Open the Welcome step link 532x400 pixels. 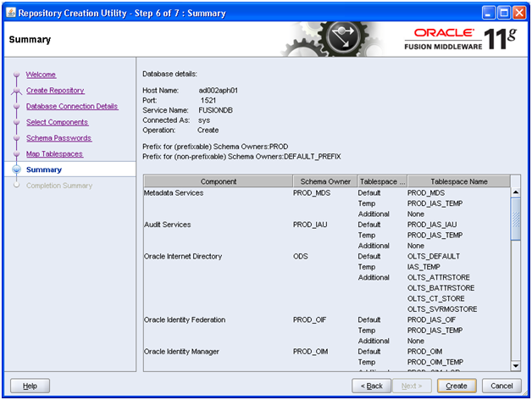coord(41,75)
